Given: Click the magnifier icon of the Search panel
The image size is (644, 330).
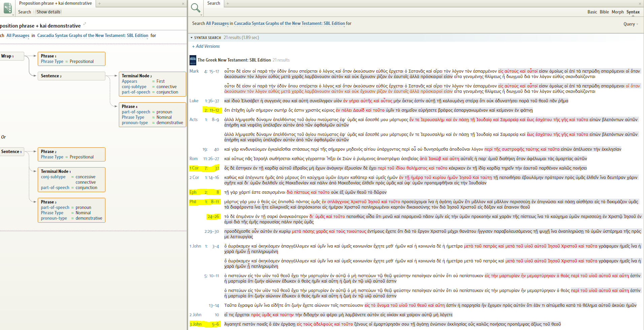Looking at the screenshot, I should click(x=196, y=8).
